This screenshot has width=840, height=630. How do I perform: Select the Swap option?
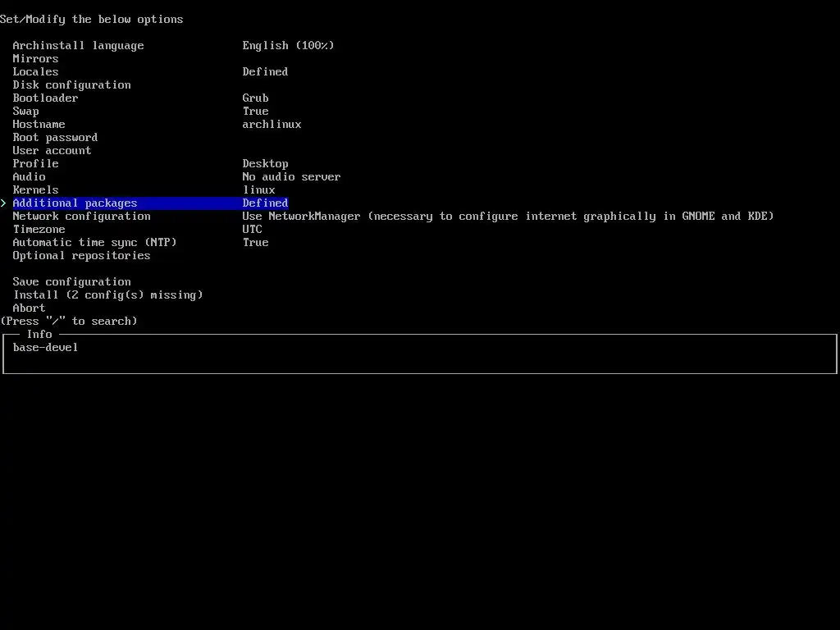25,111
